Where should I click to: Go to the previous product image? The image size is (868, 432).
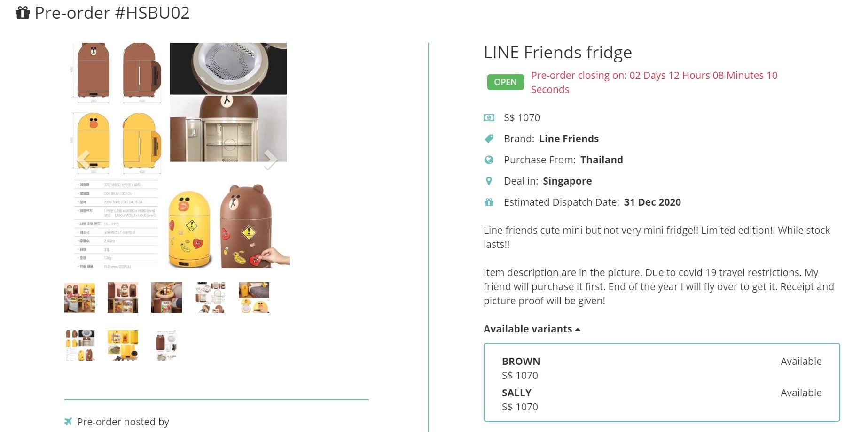tap(83, 160)
